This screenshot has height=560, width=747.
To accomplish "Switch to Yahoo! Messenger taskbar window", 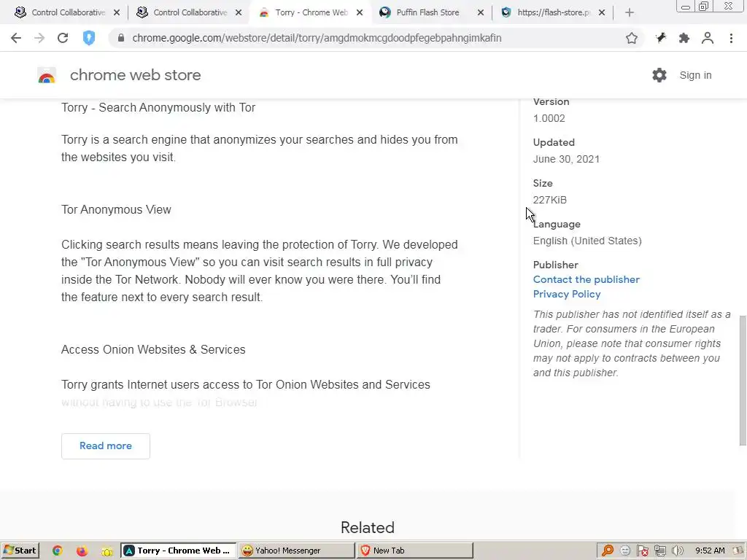I will point(297,551).
